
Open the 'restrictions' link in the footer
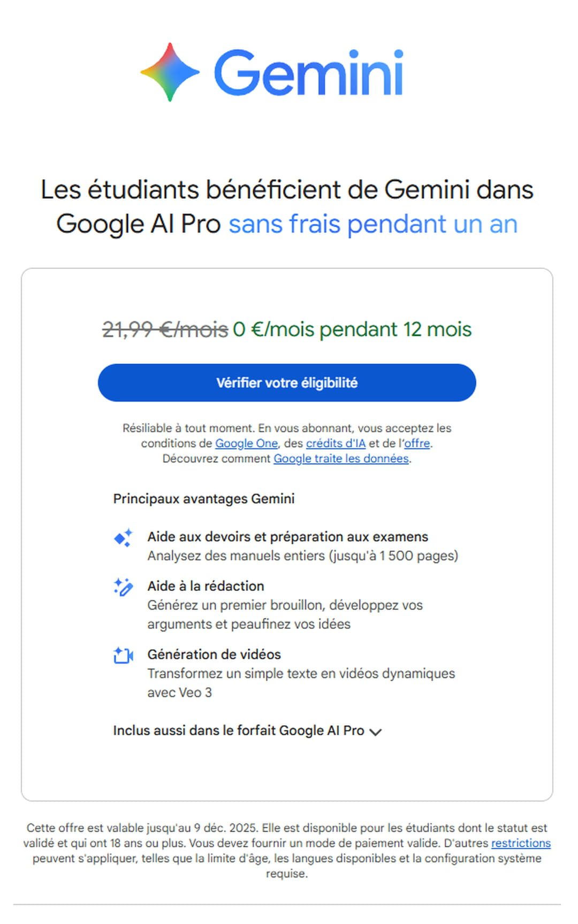coord(521,843)
